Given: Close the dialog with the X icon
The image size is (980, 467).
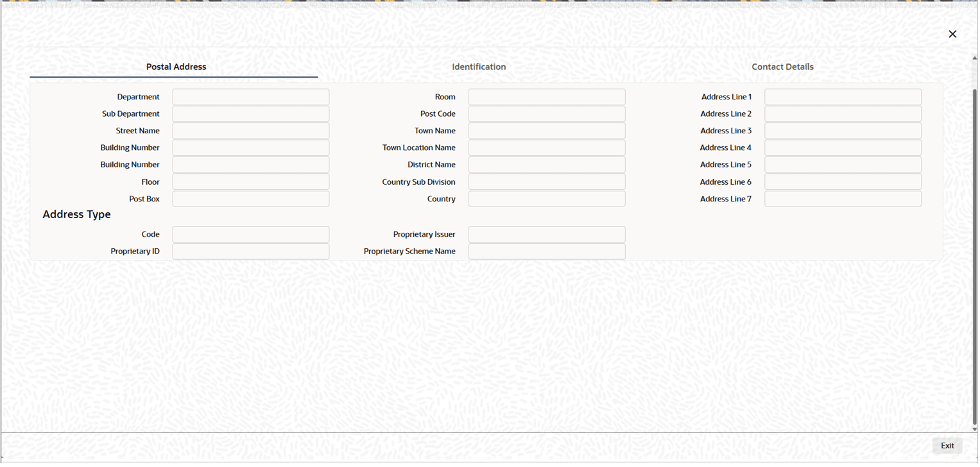Looking at the screenshot, I should [952, 34].
